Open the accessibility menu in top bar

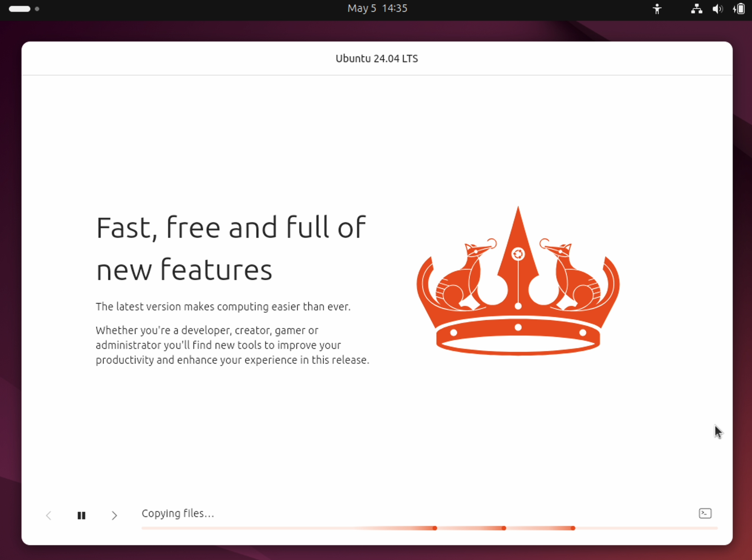[x=657, y=9]
